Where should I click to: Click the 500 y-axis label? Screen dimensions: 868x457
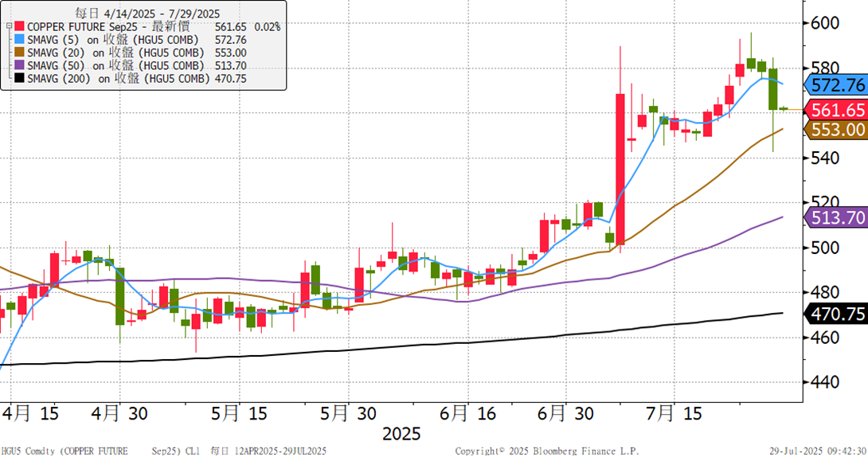point(825,248)
